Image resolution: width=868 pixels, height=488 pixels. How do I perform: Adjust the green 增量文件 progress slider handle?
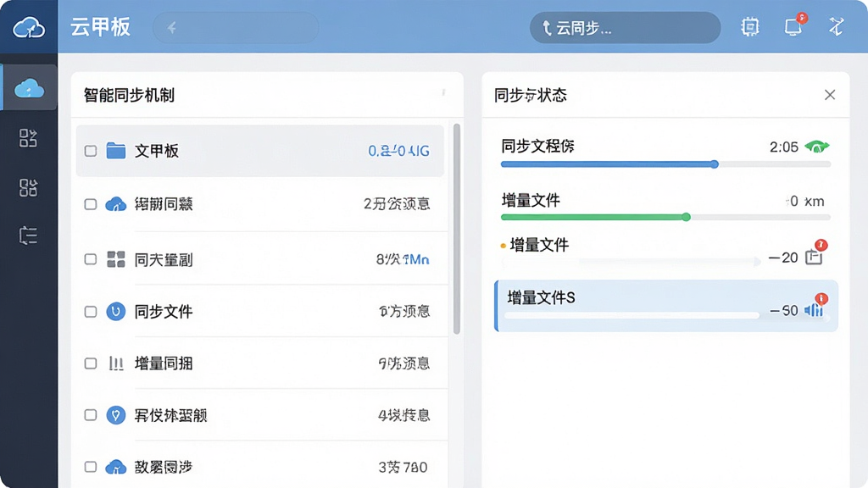pos(686,217)
